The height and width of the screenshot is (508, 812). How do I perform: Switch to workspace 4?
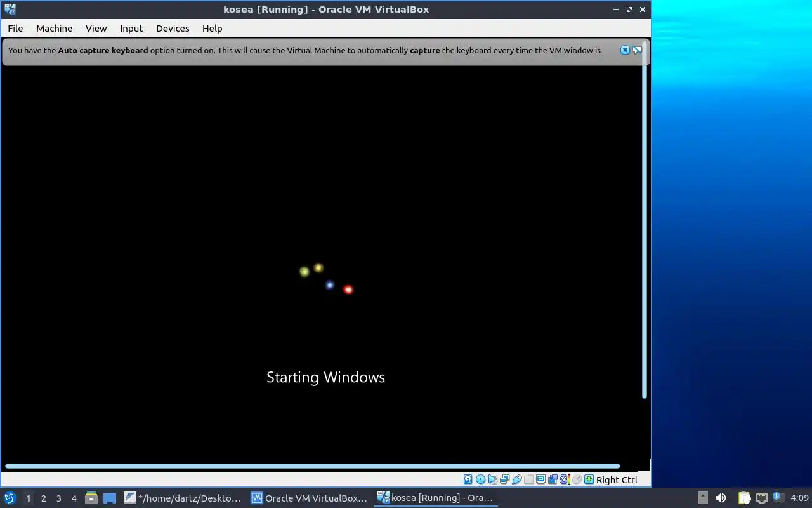[x=74, y=498]
